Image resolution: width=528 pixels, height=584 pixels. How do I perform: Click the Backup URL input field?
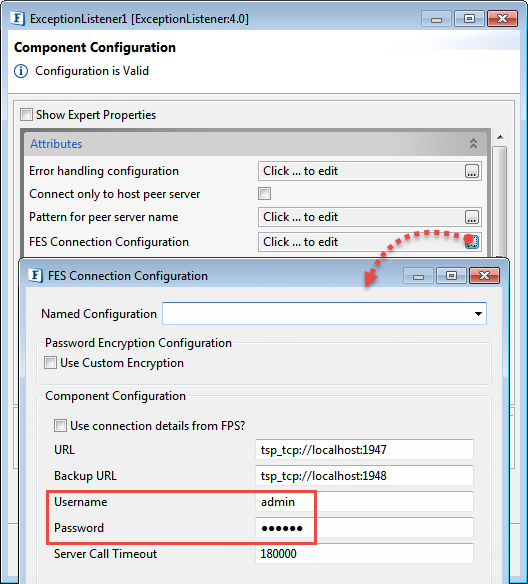tap(364, 476)
